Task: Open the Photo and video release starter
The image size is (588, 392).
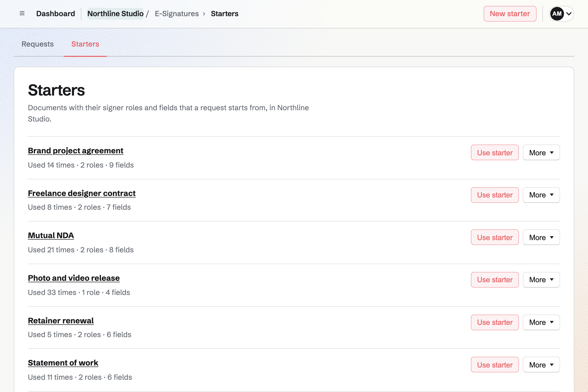Action: tap(74, 278)
